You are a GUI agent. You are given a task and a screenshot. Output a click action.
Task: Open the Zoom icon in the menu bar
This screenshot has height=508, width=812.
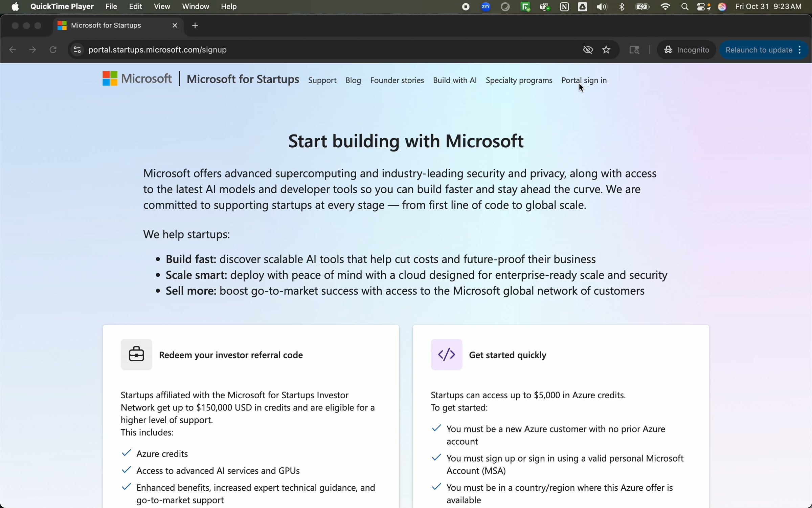coord(486,7)
